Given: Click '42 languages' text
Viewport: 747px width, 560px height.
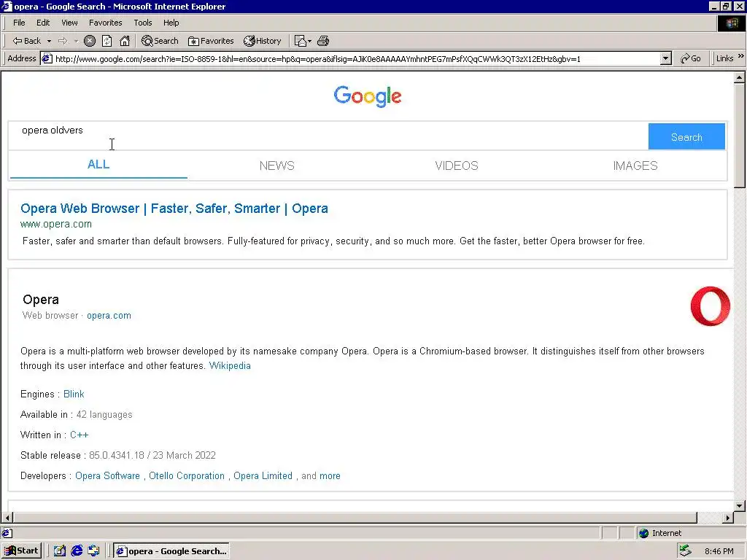Looking at the screenshot, I should (104, 415).
